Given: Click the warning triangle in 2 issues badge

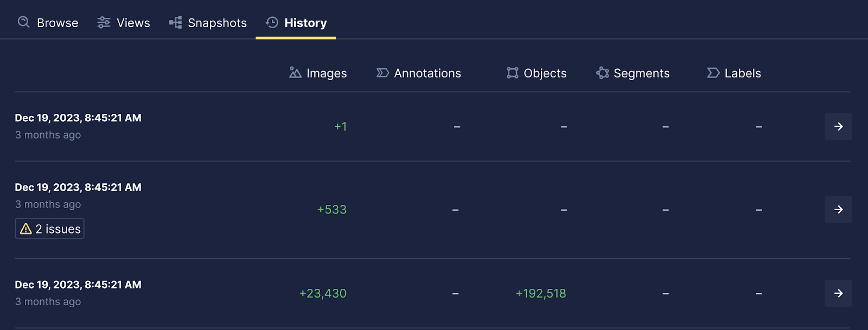Looking at the screenshot, I should 25,229.
